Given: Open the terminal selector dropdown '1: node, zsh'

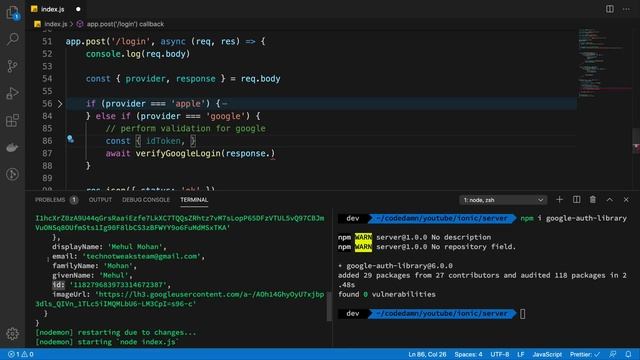Looking at the screenshot, I should [503, 200].
